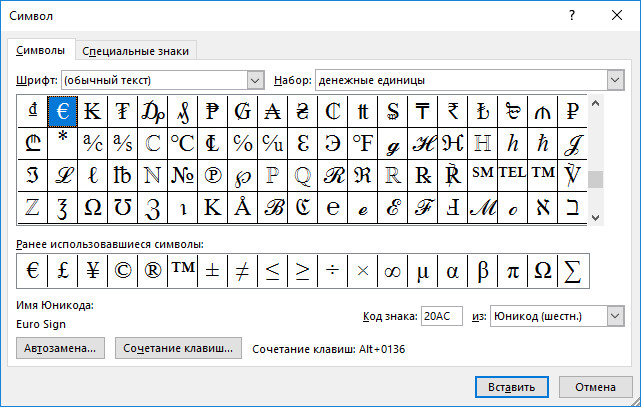This screenshot has height=407, width=641.
Task: Pick the division sign from recent symbols
Action: 332,271
